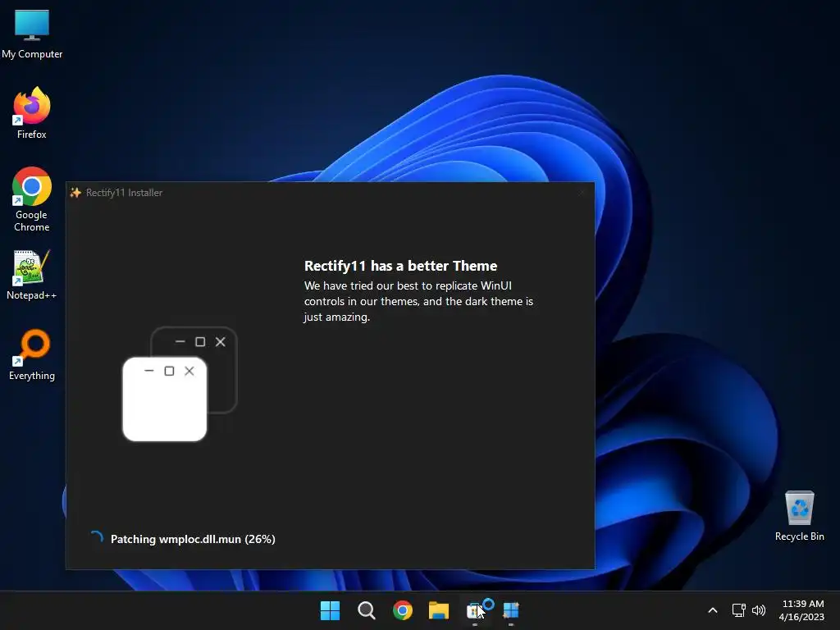Open the Windows Start menu
840x630 pixels.
click(x=330, y=610)
